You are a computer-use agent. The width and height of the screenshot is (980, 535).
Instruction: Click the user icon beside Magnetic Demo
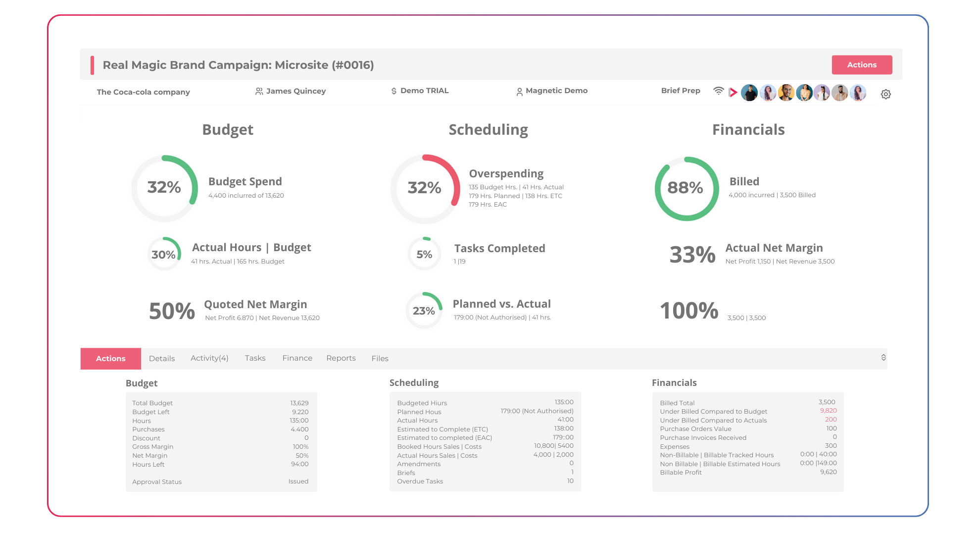click(519, 92)
